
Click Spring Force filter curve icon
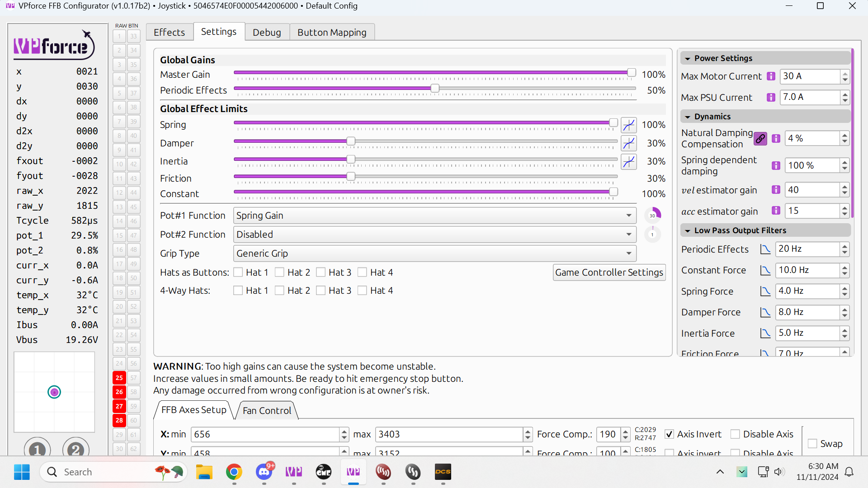[x=765, y=291]
